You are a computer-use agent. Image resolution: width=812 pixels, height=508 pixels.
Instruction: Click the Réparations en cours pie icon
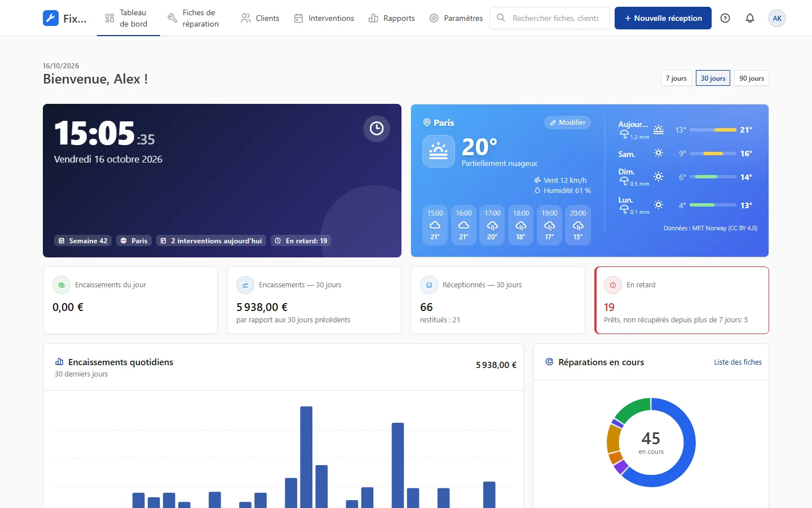pyautogui.click(x=549, y=362)
